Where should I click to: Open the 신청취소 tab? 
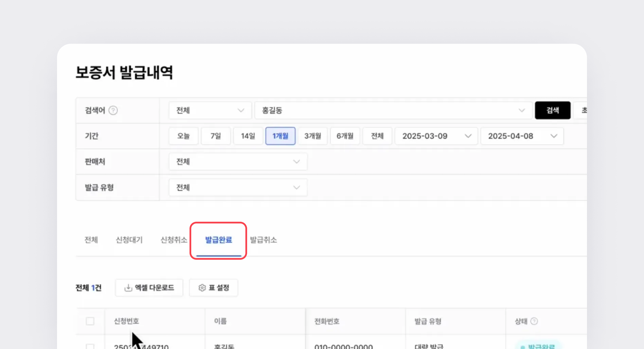(174, 240)
